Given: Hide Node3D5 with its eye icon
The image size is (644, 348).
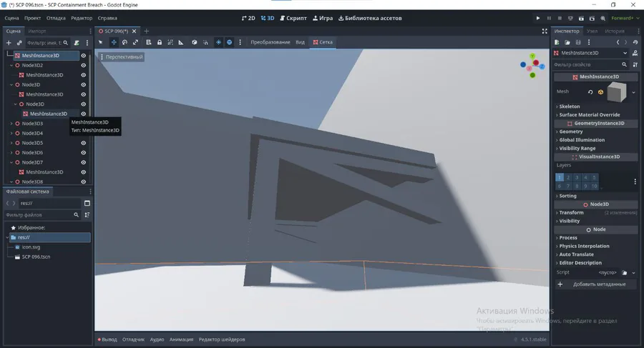Looking at the screenshot, I should pyautogui.click(x=84, y=143).
